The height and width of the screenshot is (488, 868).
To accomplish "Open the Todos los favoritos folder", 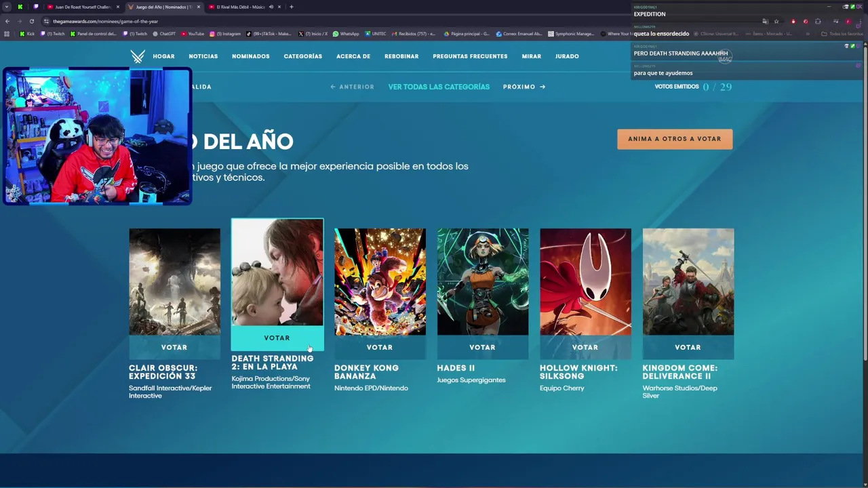I will coord(842,34).
